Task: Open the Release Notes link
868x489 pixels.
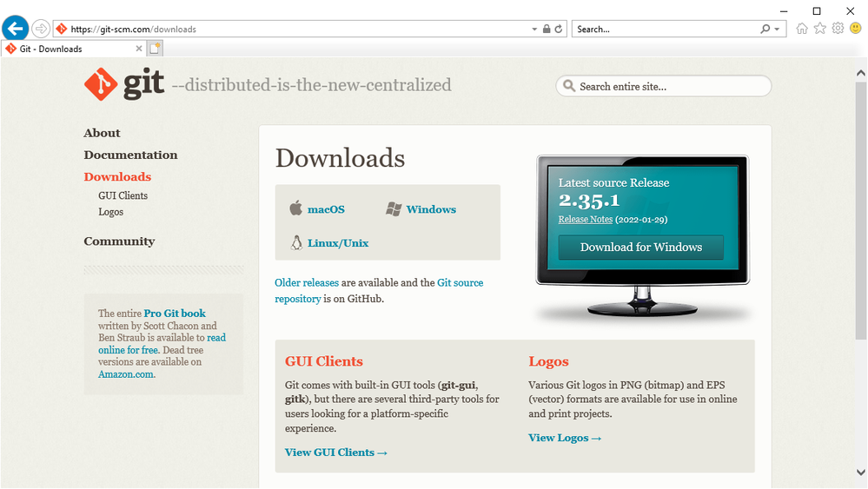Action: click(585, 219)
